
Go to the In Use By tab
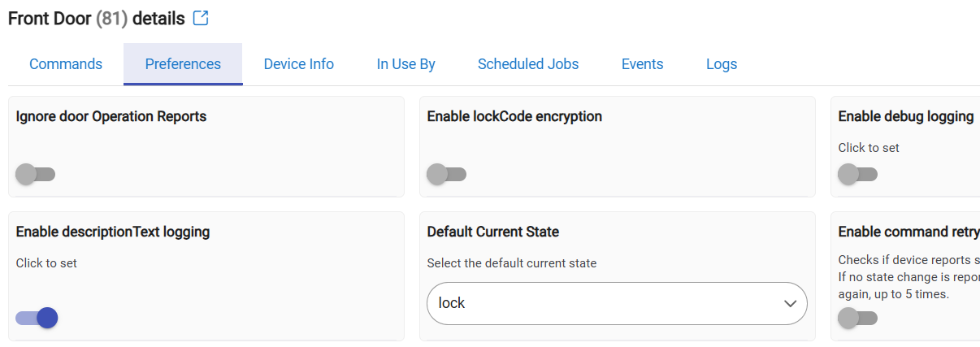click(x=406, y=64)
